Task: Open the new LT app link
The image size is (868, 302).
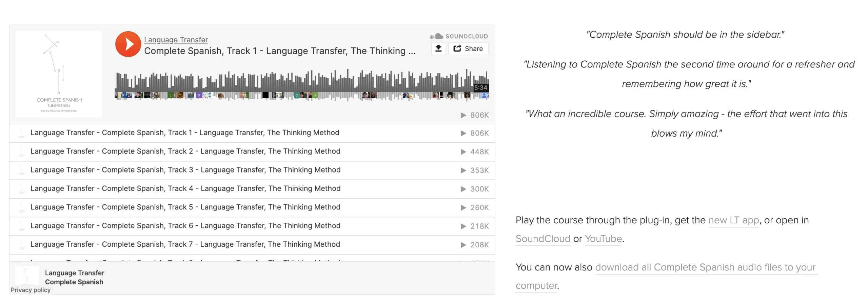Action: pos(734,220)
